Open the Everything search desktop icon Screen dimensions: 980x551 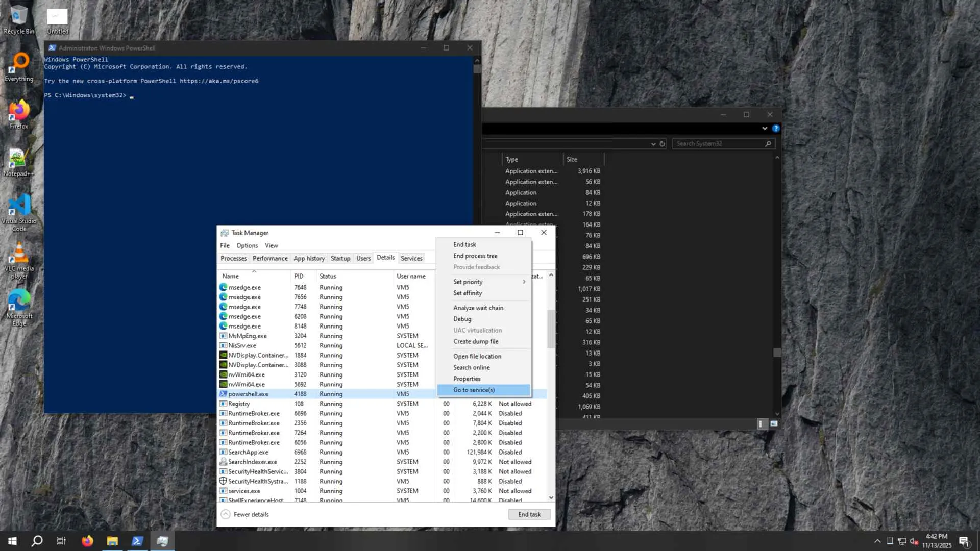point(19,65)
